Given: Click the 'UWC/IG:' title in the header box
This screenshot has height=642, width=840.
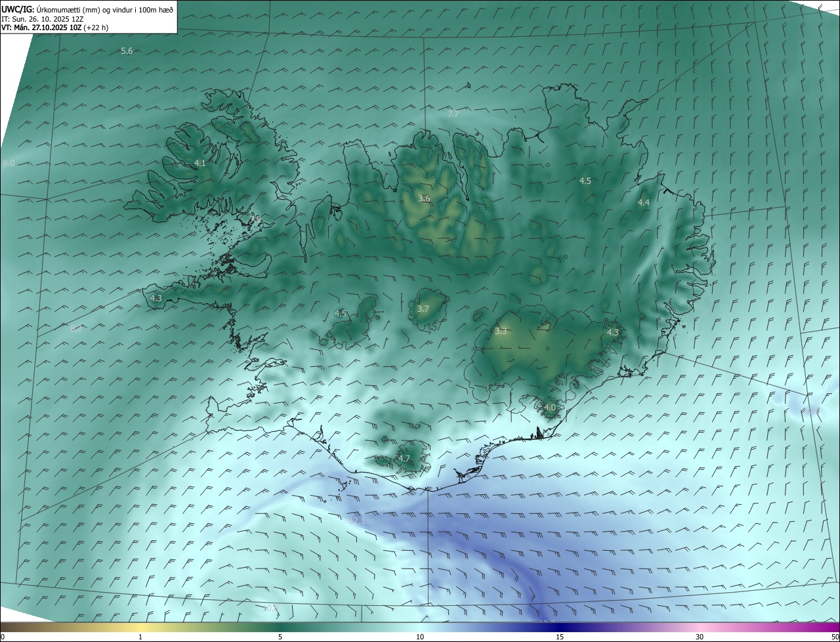Looking at the screenshot, I should [17, 9].
